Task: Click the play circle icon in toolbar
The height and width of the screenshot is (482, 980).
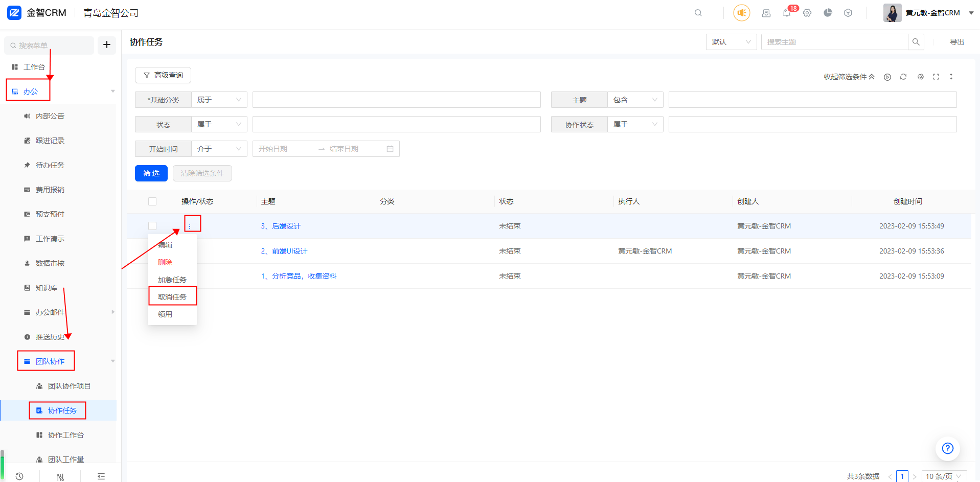Action: pos(887,77)
